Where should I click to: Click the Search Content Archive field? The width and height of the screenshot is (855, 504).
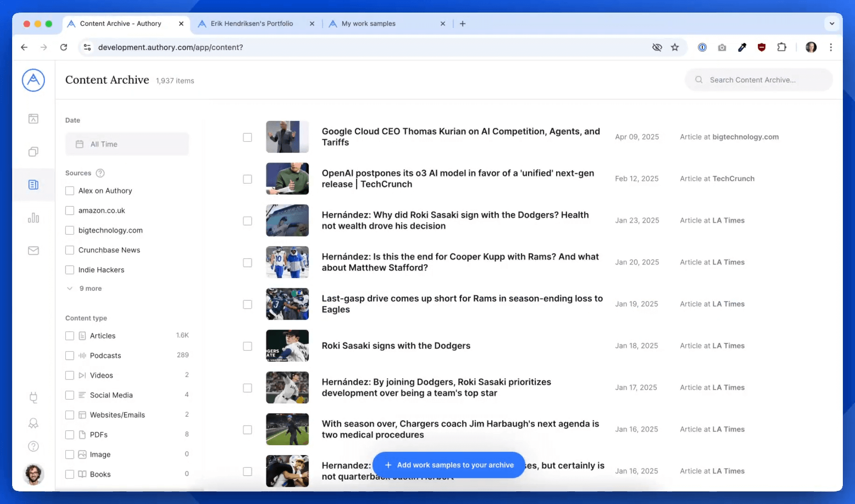pyautogui.click(x=759, y=80)
